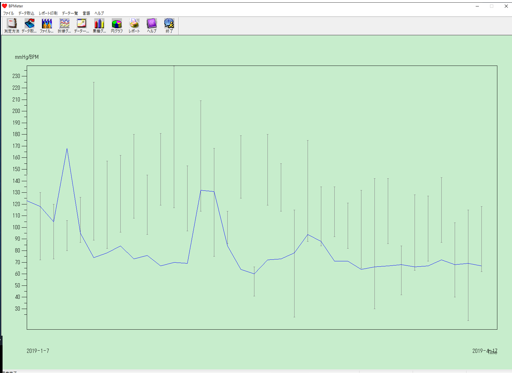
Task: Open the データ取込 menu
Action: pos(26,13)
